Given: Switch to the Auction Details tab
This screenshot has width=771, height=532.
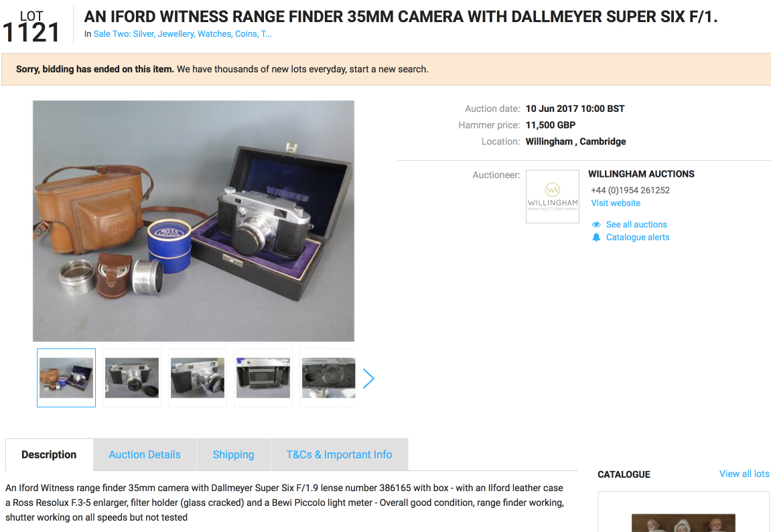Looking at the screenshot, I should (145, 455).
